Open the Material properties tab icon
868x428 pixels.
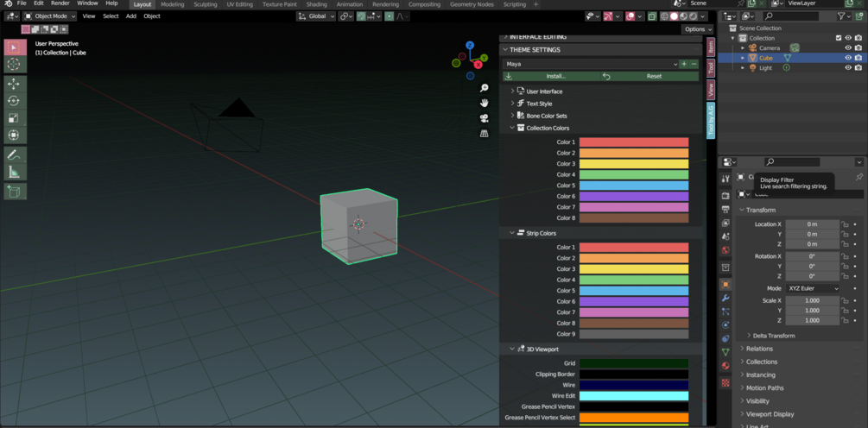(x=725, y=366)
